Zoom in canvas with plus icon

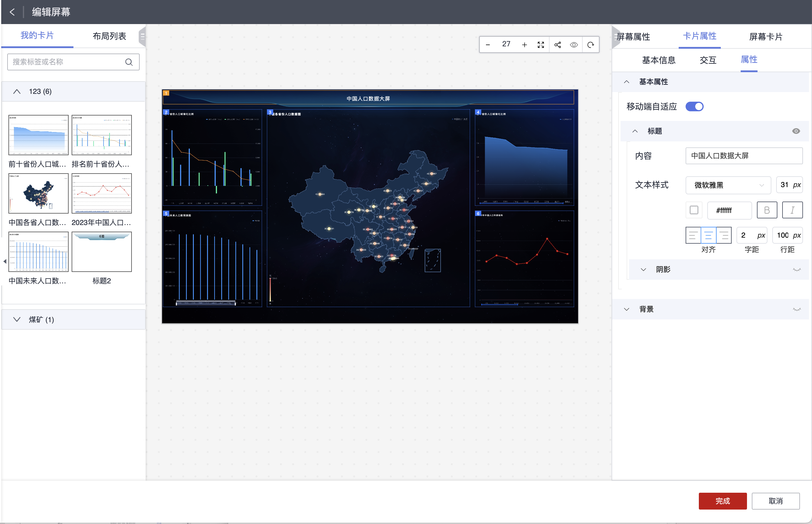(x=524, y=45)
